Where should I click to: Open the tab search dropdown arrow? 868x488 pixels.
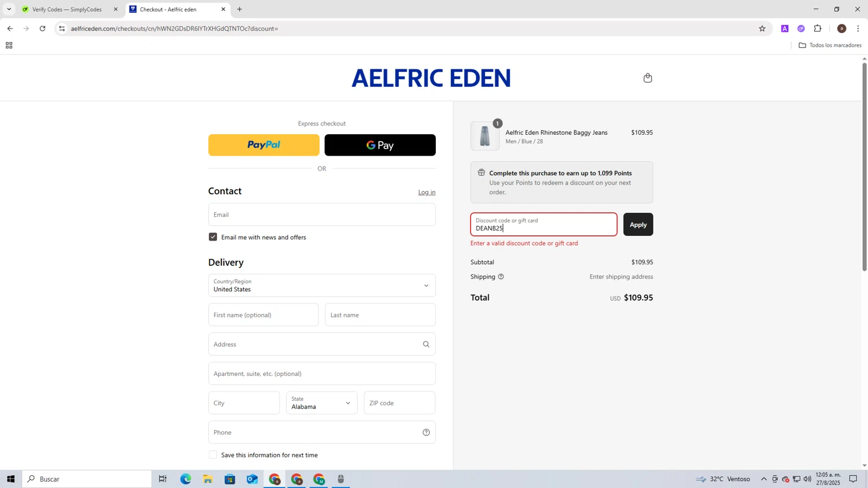point(9,9)
